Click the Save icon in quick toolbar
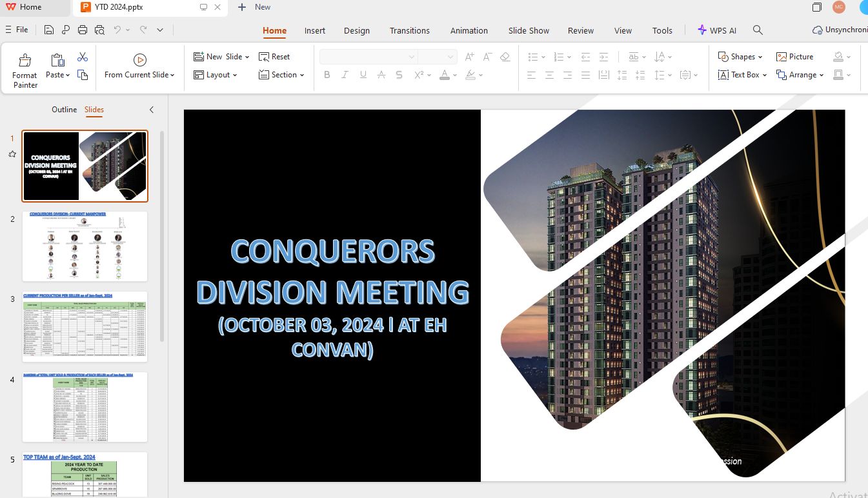The height and width of the screenshot is (498, 868). (x=49, y=30)
